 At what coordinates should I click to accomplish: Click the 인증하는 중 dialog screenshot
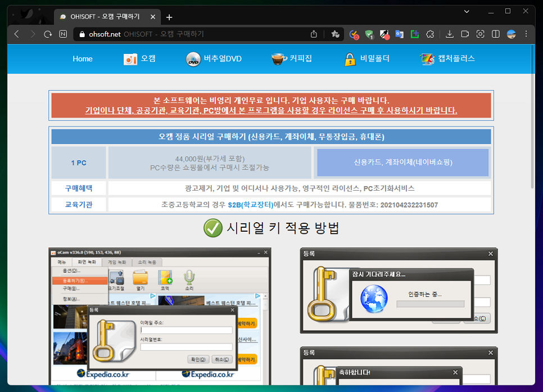point(399,290)
